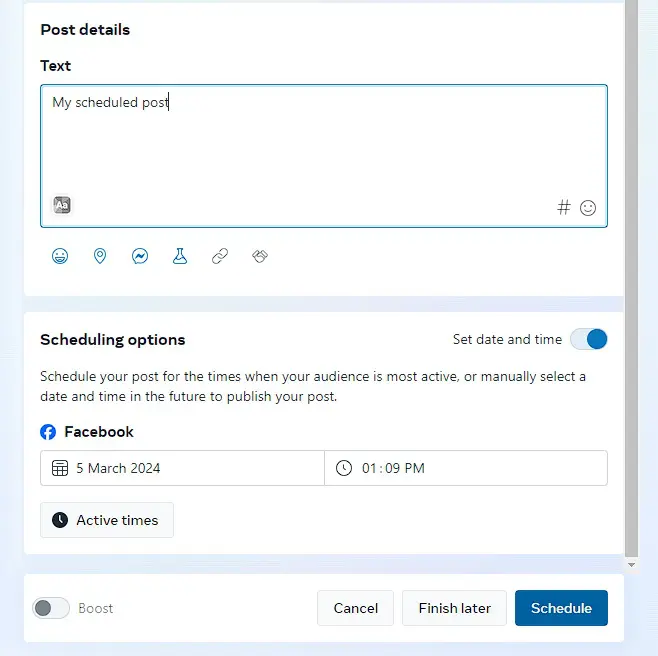Open the 01:09 PM time selector
This screenshot has height=656, width=658.
click(x=466, y=468)
